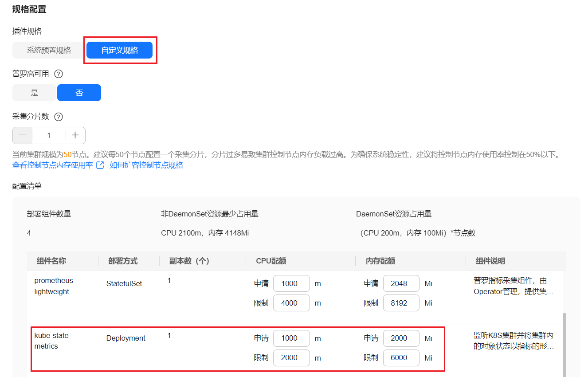This screenshot has height=377, width=588.
Task: Click the 组件名称 column header
Action: 51,261
